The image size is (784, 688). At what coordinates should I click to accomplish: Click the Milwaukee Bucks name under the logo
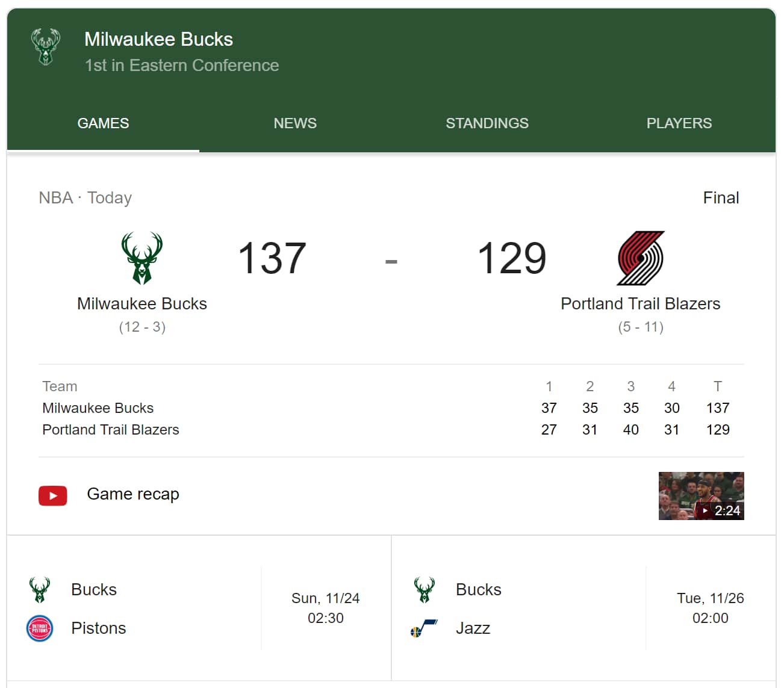point(142,304)
